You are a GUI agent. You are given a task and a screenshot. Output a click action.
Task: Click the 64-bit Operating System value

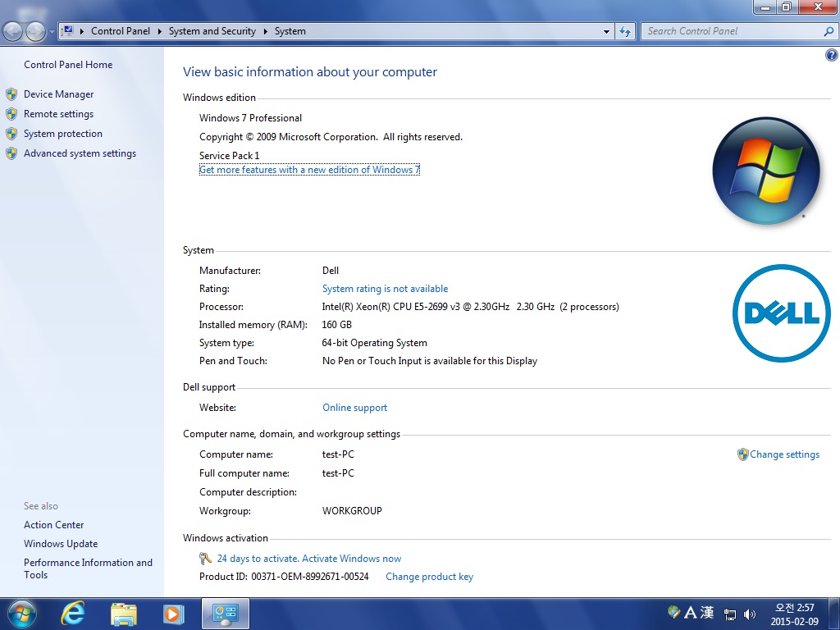[374, 343]
